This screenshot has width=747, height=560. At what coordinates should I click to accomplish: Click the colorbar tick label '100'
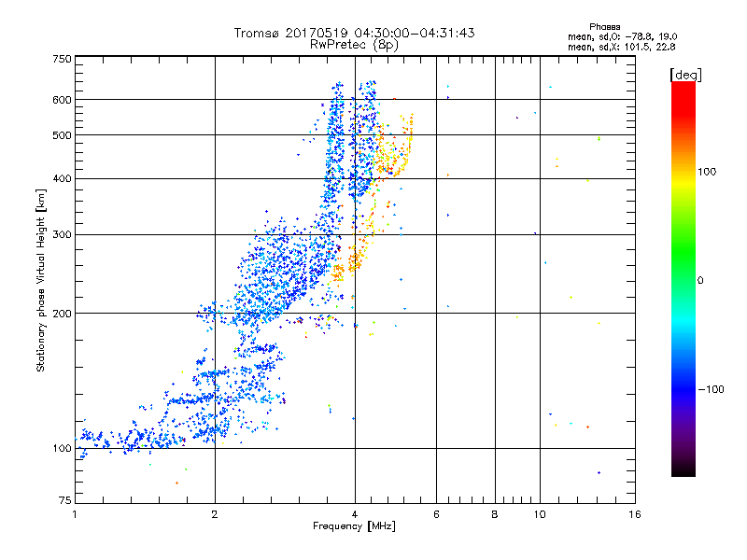[x=707, y=172]
